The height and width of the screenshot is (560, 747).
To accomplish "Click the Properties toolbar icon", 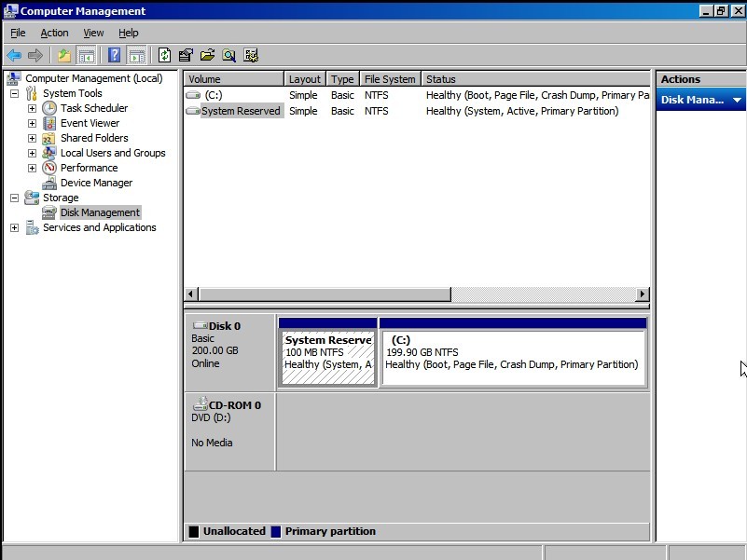I will tap(186, 56).
